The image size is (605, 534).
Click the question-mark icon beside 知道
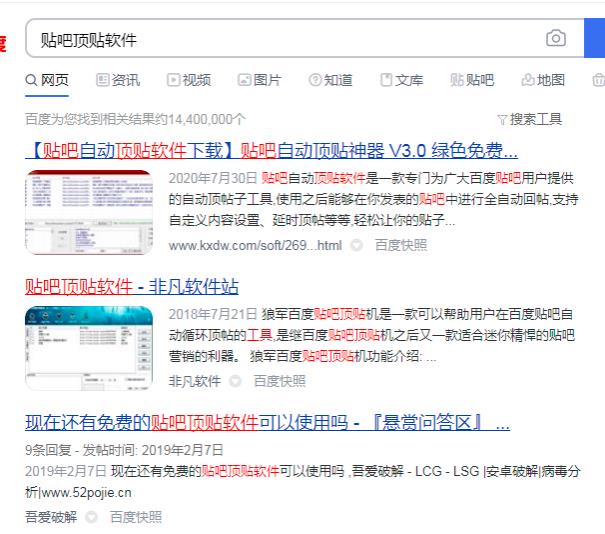(x=315, y=80)
